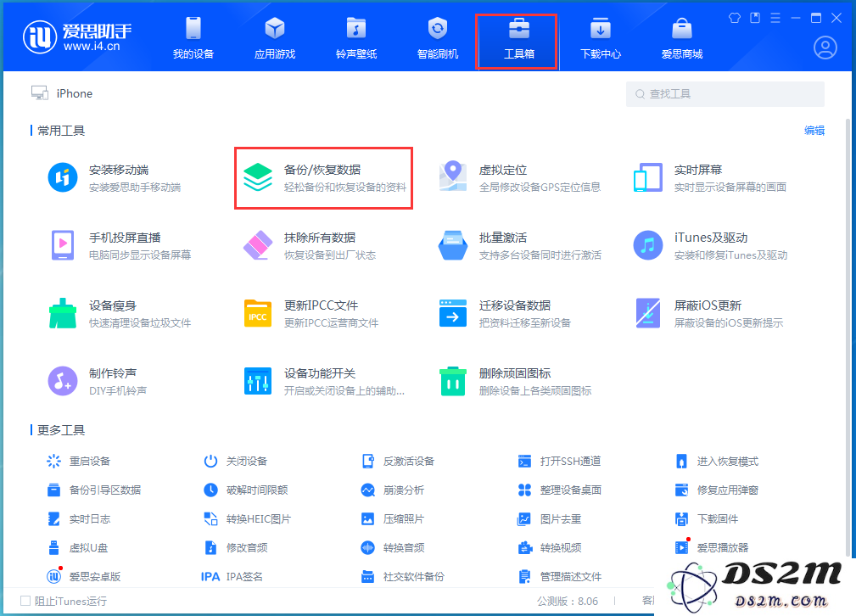Open 转换视频 tool

pos(549,548)
